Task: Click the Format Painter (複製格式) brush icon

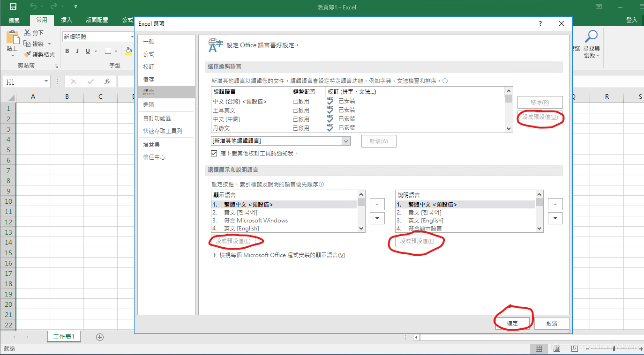Action: coord(27,54)
